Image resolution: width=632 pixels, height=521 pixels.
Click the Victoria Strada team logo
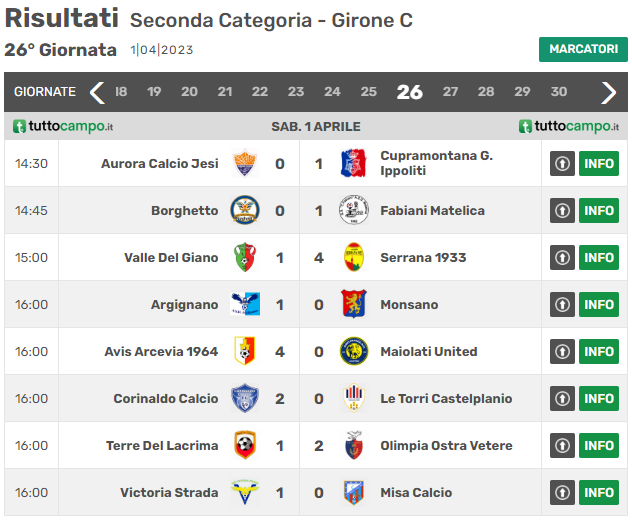[x=245, y=492]
